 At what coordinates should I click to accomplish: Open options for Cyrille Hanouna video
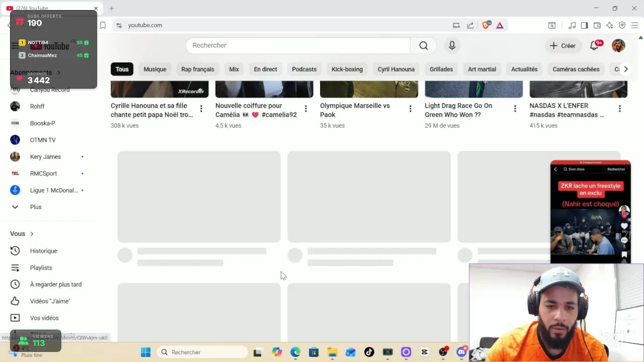(x=201, y=109)
